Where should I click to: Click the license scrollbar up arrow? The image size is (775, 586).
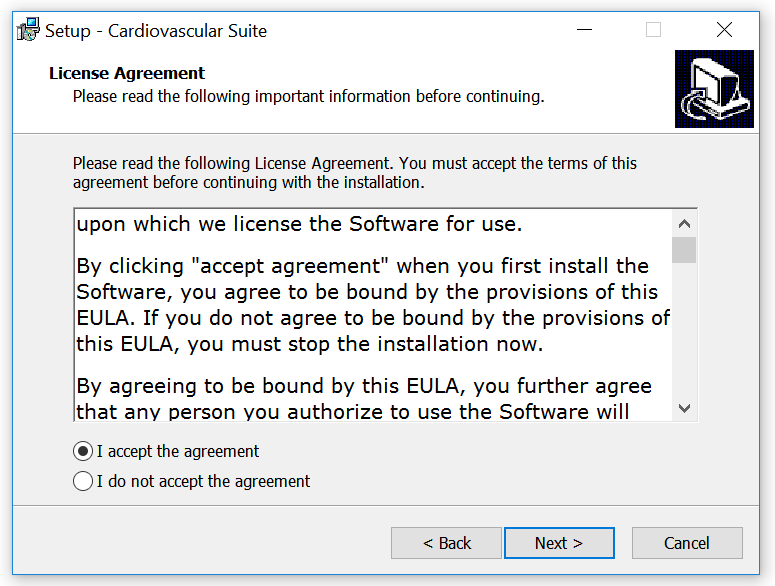point(684,224)
